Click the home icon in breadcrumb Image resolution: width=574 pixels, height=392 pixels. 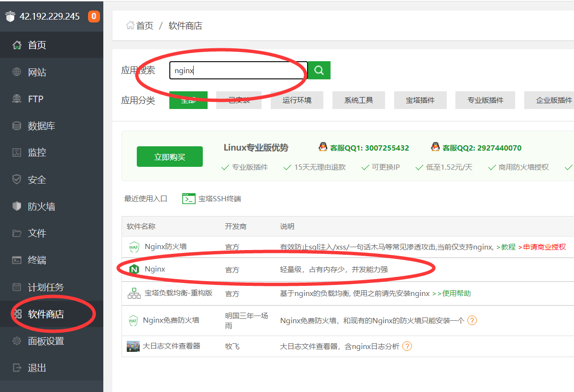[130, 25]
